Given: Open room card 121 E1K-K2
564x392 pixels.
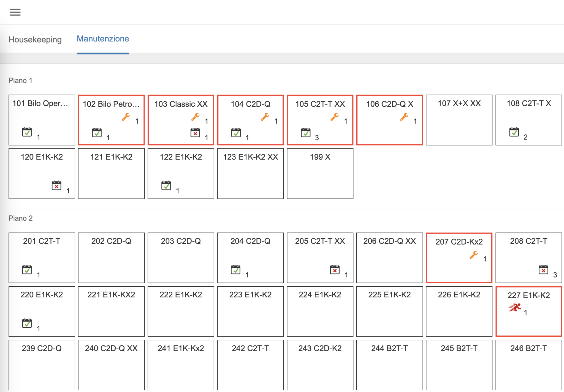Looking at the screenshot, I should [x=111, y=174].
